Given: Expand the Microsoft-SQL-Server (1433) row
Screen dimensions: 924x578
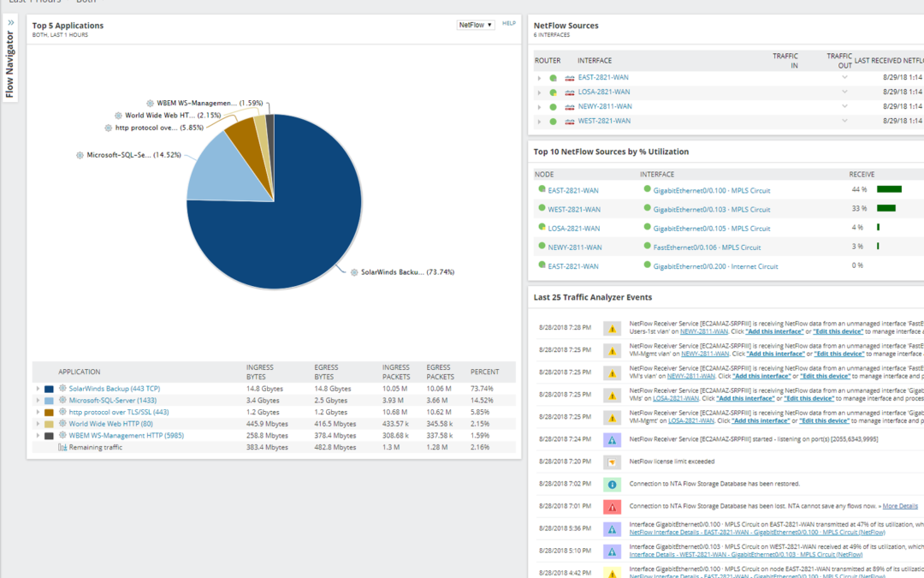Looking at the screenshot, I should pyautogui.click(x=38, y=401).
